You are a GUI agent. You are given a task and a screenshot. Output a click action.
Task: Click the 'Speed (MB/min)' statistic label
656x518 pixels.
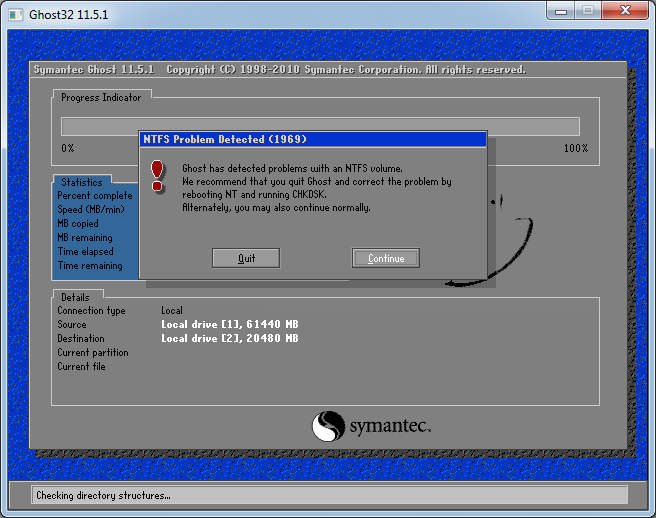click(91, 209)
